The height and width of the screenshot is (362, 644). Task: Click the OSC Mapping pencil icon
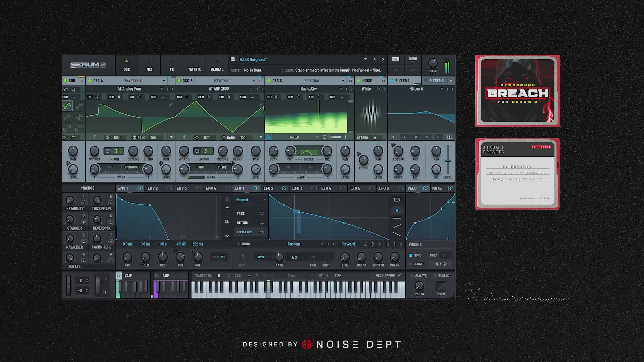coord(399,275)
